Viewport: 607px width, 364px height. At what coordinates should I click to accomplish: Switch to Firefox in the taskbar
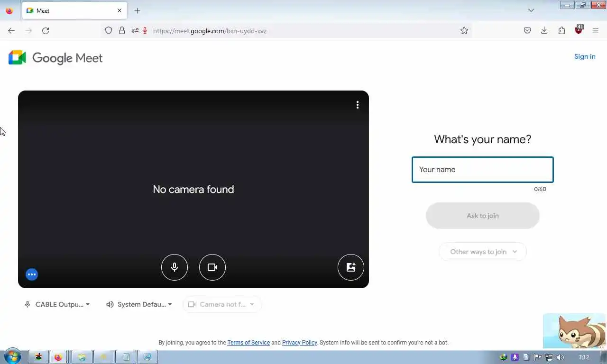(x=58, y=357)
